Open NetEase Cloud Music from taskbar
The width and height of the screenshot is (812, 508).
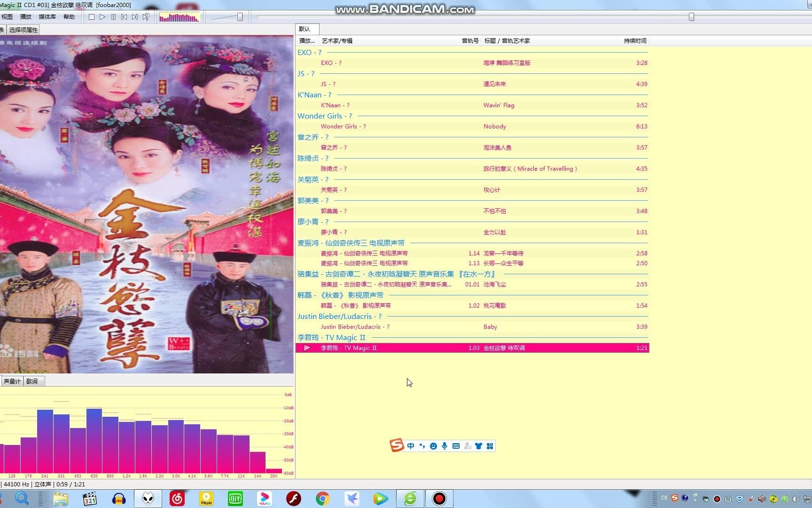177,499
